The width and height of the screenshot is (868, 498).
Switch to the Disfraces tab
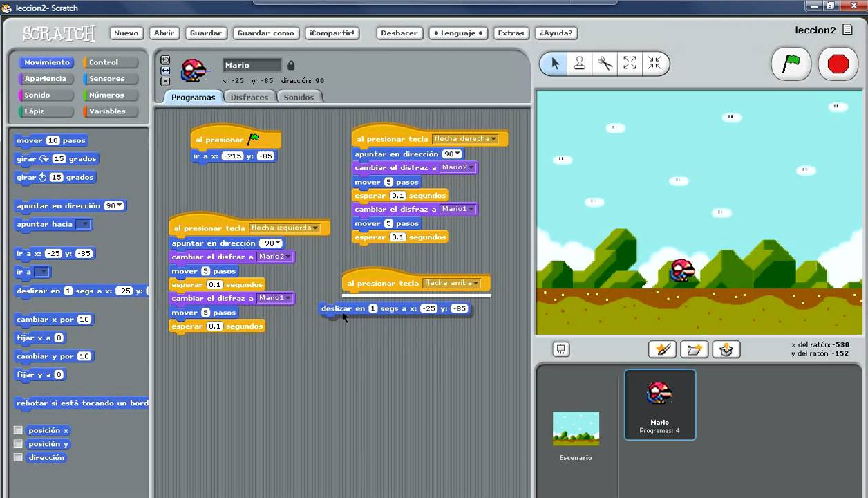249,97
